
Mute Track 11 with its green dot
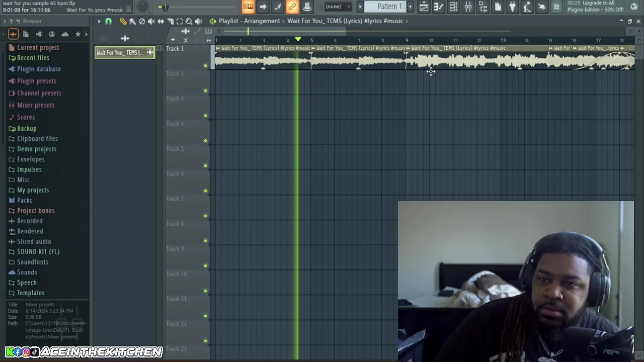click(205, 316)
